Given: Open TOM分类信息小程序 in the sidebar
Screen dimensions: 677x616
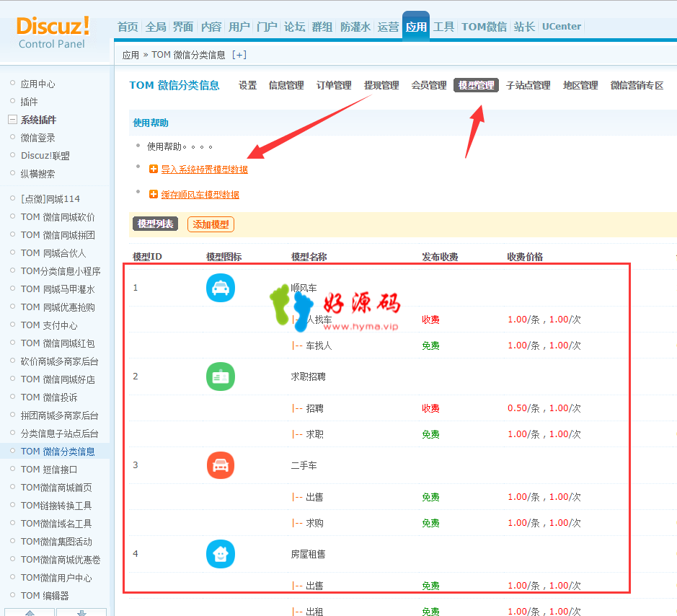Looking at the screenshot, I should (61, 271).
